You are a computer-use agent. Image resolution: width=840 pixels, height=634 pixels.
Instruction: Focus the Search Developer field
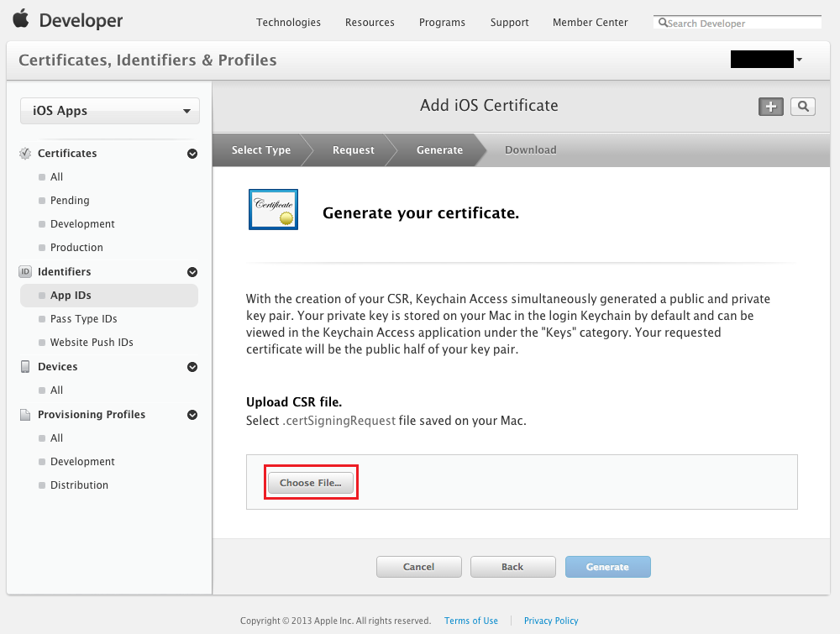(x=738, y=23)
